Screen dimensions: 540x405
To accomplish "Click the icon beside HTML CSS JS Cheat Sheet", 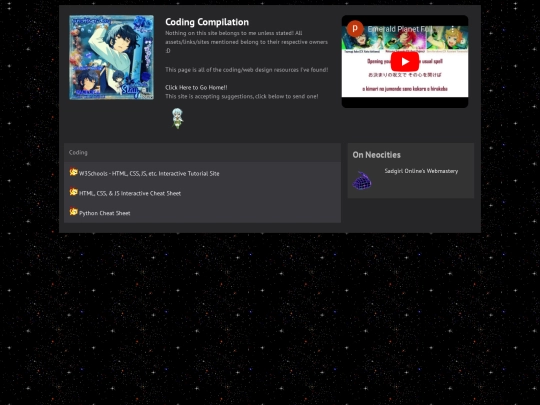I will 73,191.
